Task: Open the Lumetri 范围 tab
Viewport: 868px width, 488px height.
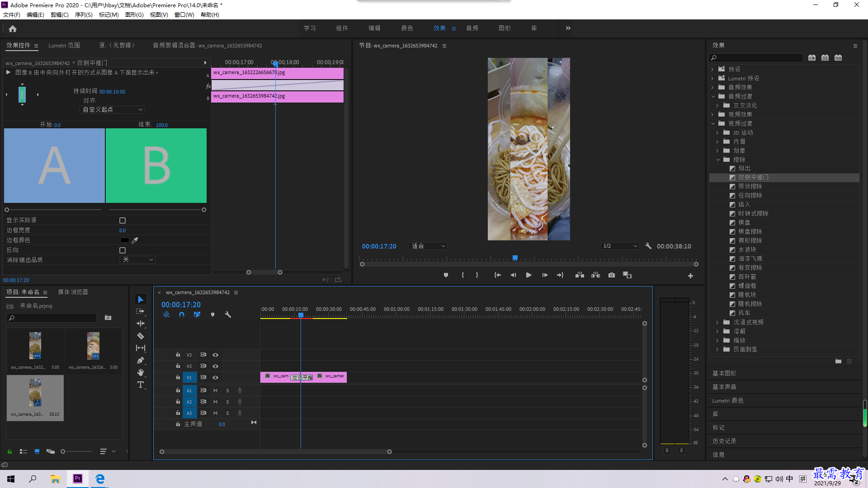Action: 64,46
